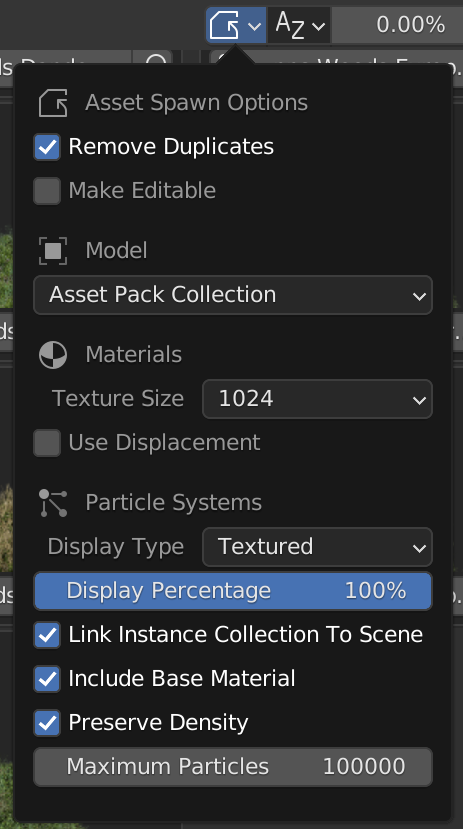Click the Asset Spawn Options header icon

click(53, 103)
